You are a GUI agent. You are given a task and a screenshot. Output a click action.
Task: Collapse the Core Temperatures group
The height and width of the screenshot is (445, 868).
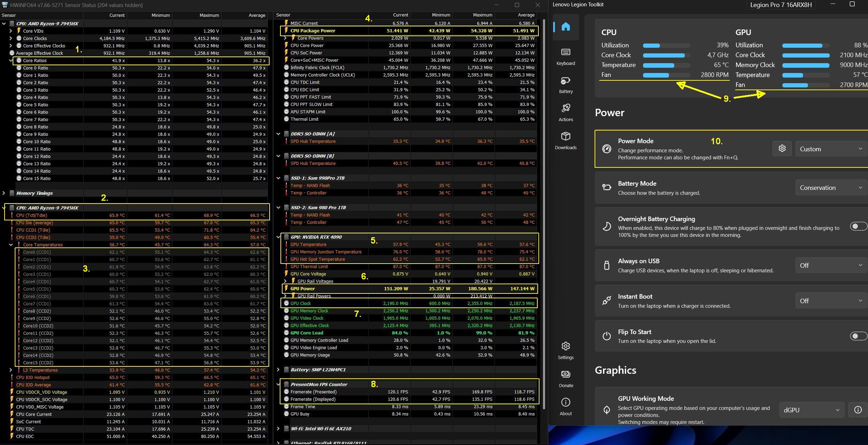pos(11,245)
